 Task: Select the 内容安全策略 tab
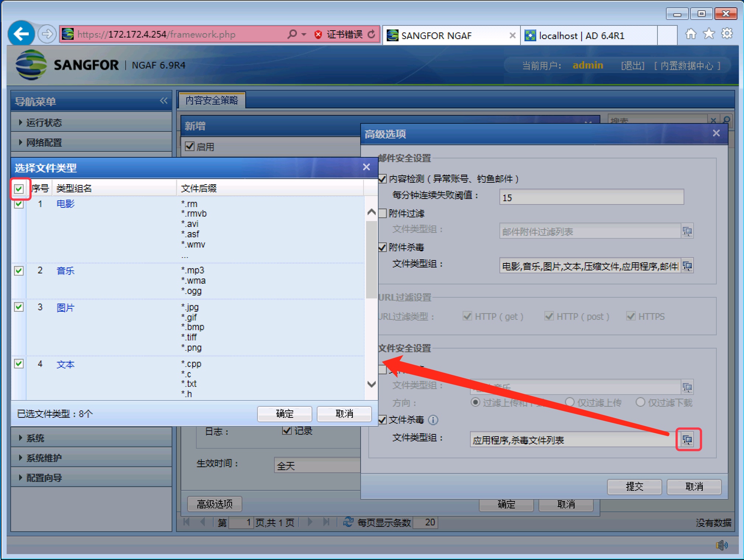click(x=212, y=100)
